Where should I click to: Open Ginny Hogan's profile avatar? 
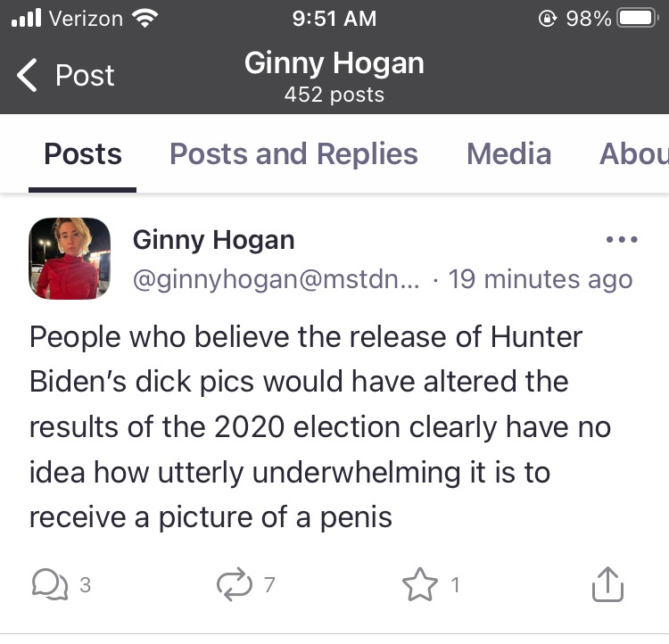[70, 259]
